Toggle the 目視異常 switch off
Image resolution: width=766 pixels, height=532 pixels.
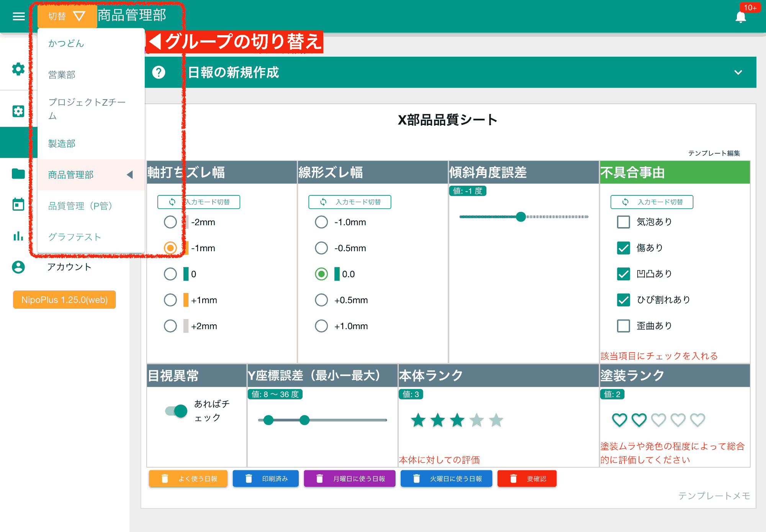point(177,411)
